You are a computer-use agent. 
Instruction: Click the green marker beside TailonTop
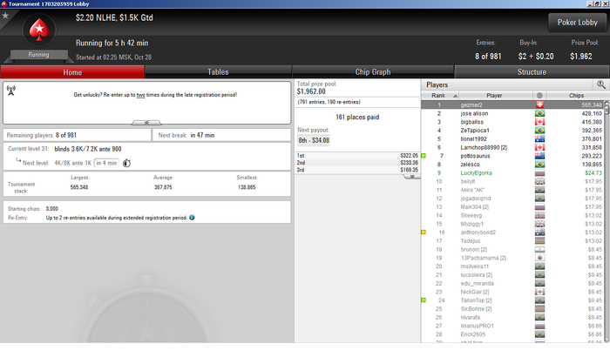click(x=424, y=300)
